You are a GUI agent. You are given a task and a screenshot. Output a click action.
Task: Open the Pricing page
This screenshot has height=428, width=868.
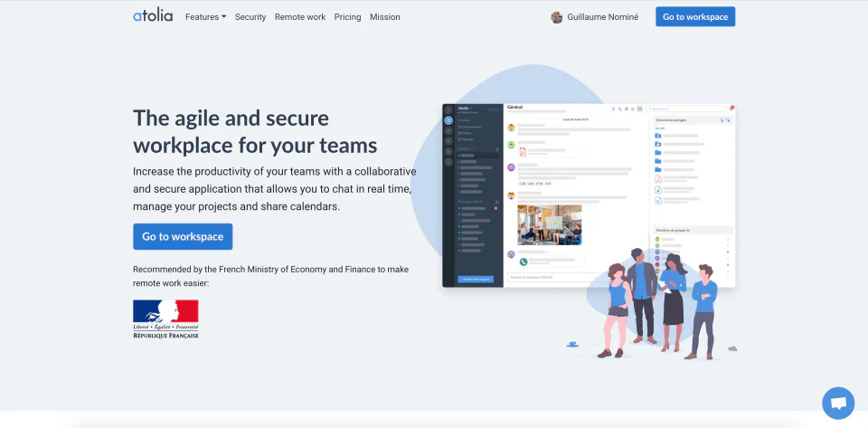(x=347, y=17)
